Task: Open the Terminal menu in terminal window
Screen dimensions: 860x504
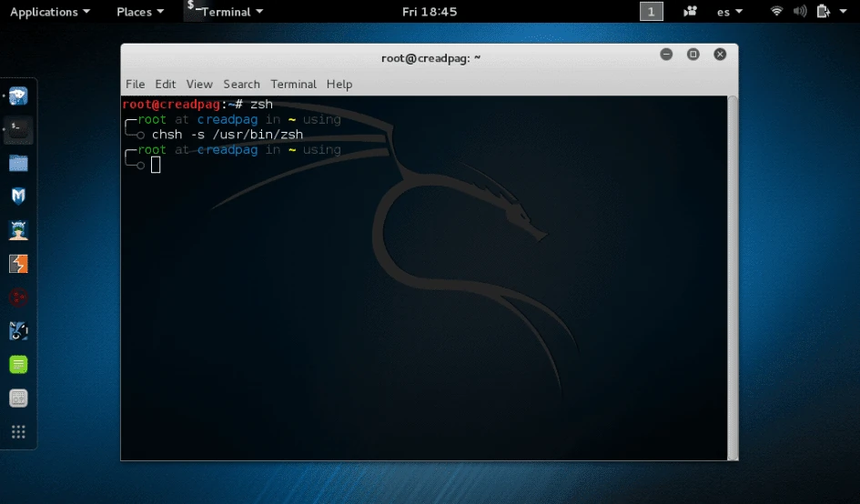Action: click(x=293, y=84)
